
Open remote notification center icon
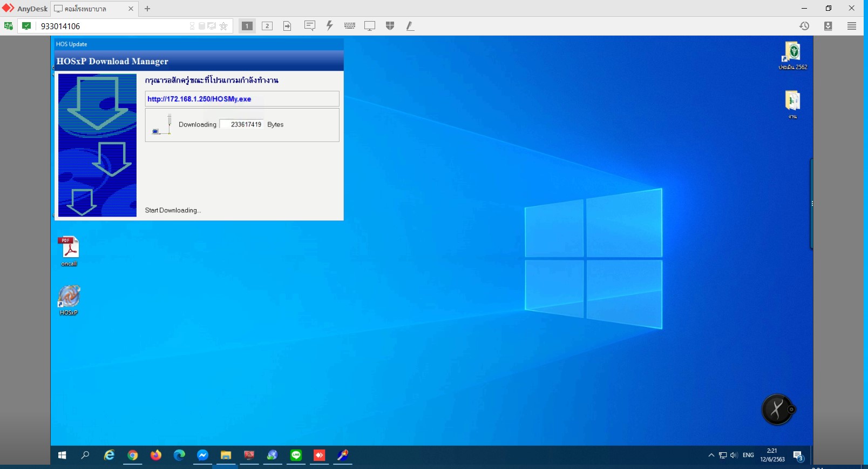(x=798, y=456)
